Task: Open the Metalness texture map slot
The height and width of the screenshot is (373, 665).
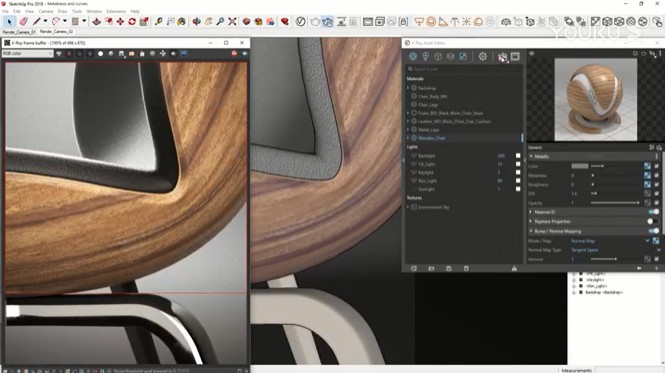Action: click(647, 175)
